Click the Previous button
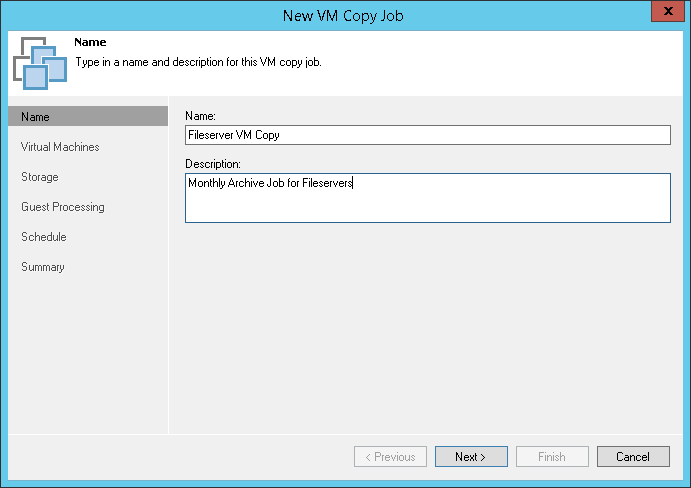Screen dimensions: 691x488 (390, 457)
